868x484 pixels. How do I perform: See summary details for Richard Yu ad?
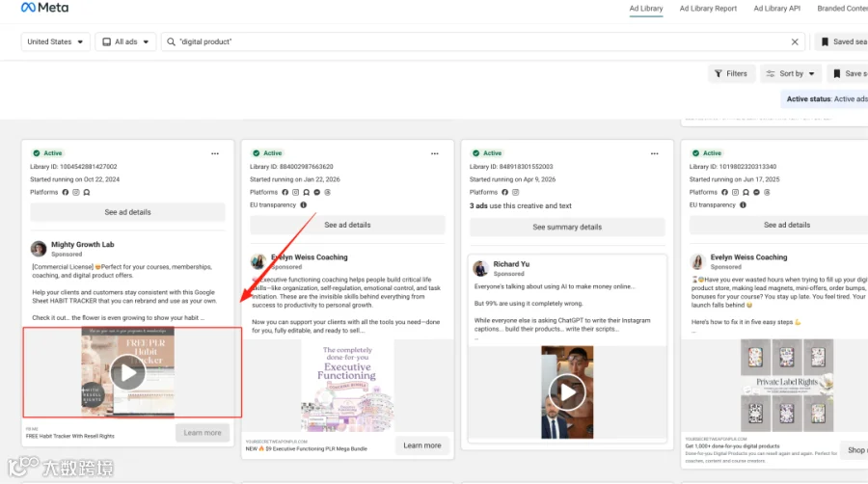(x=567, y=228)
